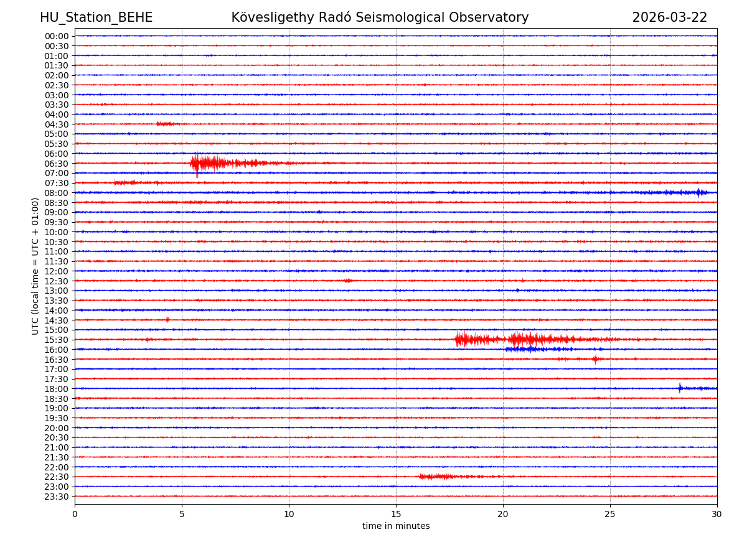Select the small spike on 14:30 trace
Screen dimensions: 747x560
[167, 320]
